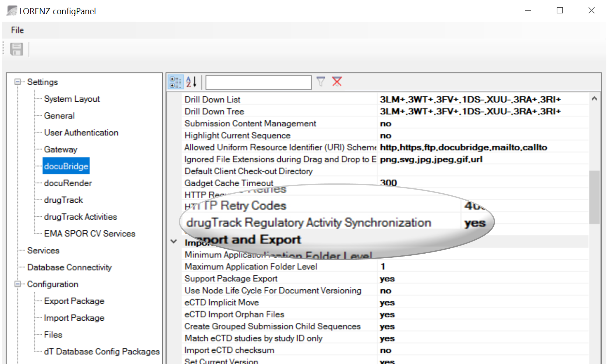Select EMA SPOR CV Services
This screenshot has width=607, height=364.
click(x=89, y=234)
